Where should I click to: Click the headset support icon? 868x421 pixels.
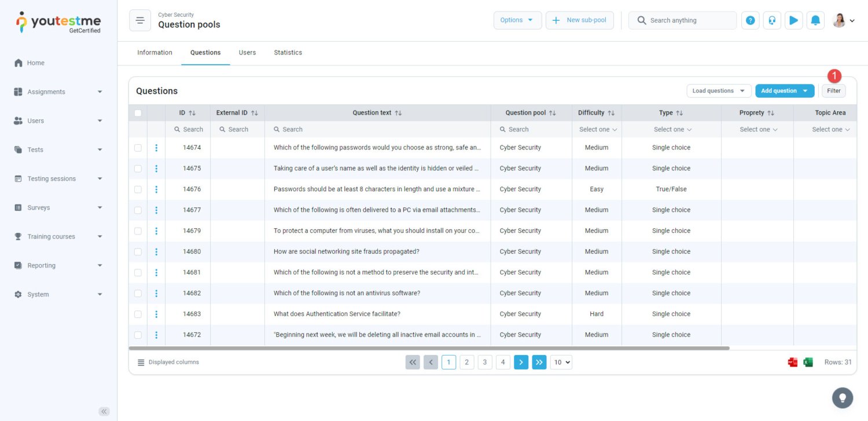(x=772, y=20)
